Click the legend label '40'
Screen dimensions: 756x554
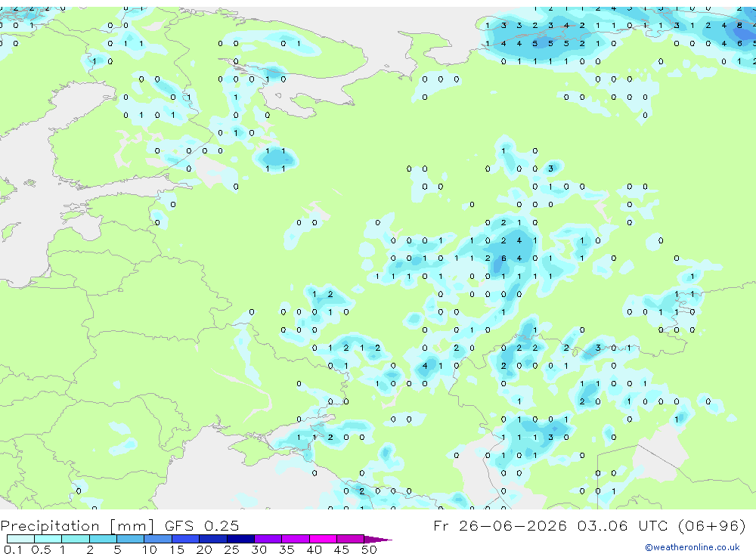(x=314, y=549)
